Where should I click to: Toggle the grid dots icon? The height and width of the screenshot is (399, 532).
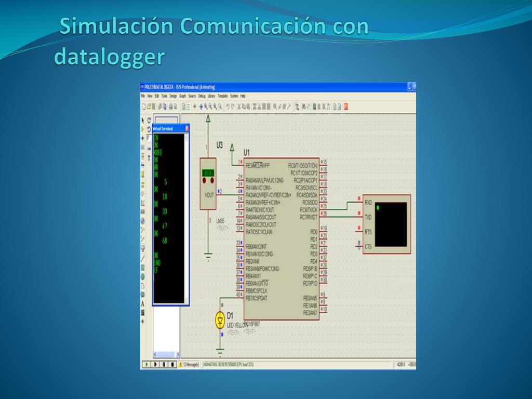(189, 107)
